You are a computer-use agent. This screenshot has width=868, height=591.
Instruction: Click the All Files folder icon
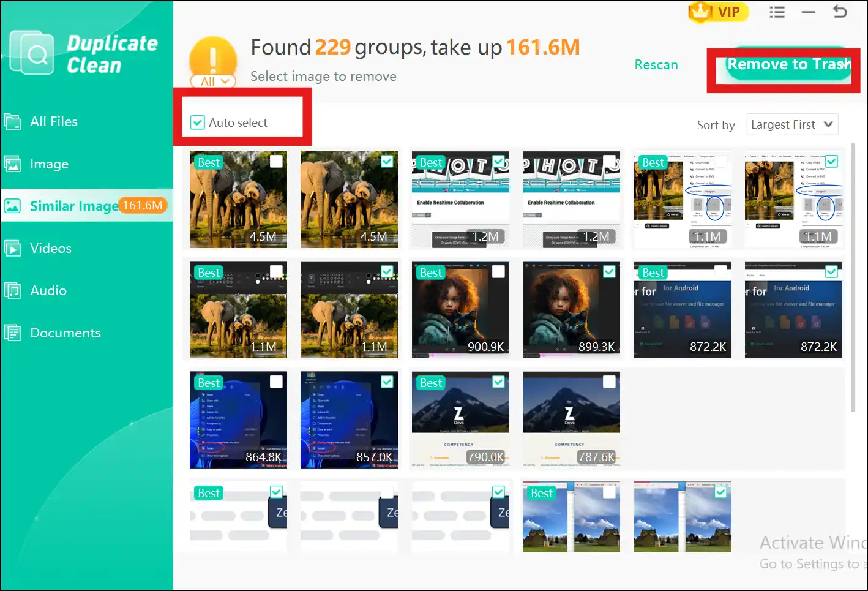point(13,121)
